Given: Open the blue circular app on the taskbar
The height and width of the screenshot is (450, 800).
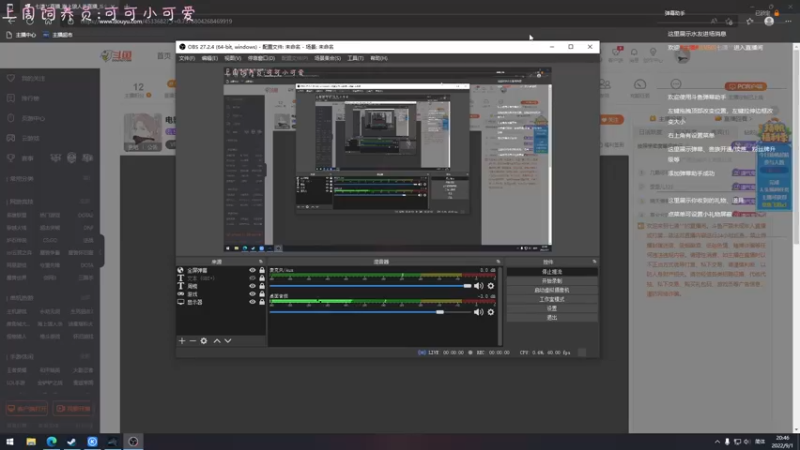Looking at the screenshot, I should pyautogui.click(x=92, y=441).
